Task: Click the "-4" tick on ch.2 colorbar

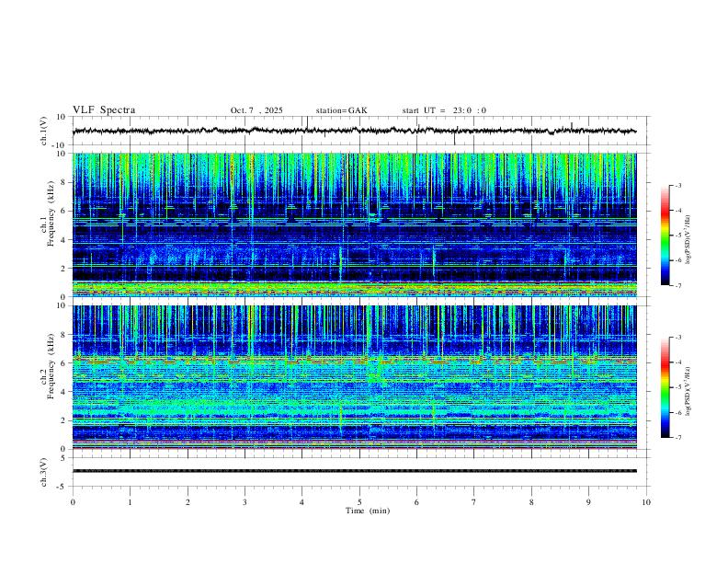Action: point(677,362)
